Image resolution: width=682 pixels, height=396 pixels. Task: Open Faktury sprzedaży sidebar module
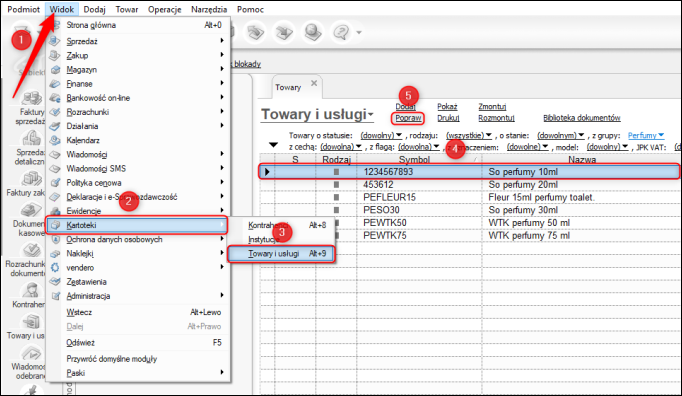[x=30, y=108]
